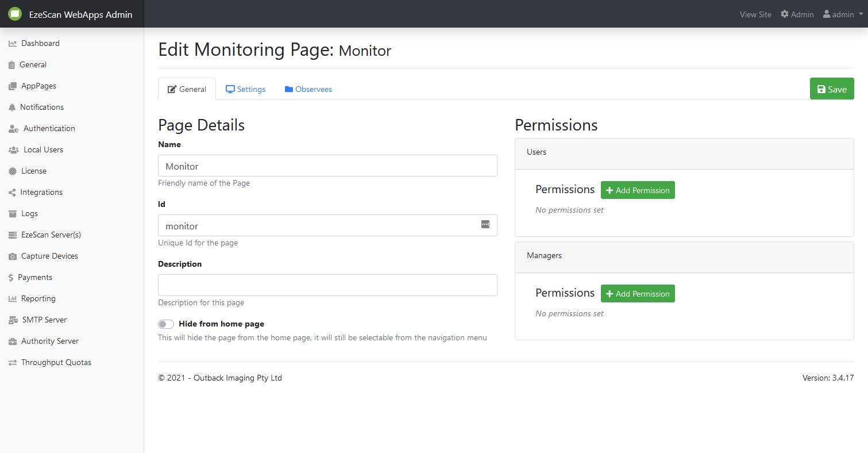This screenshot has height=453, width=868.
Task: Open the View Site link
Action: (755, 14)
